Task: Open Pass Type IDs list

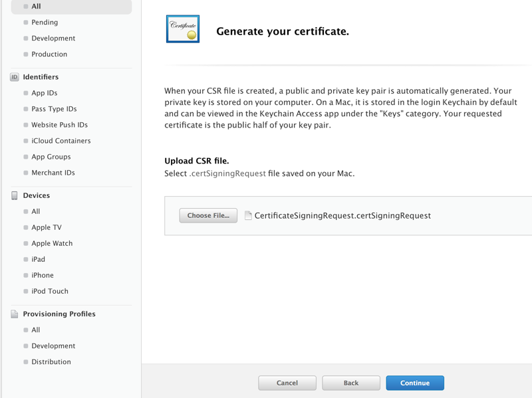Action: 54,109
